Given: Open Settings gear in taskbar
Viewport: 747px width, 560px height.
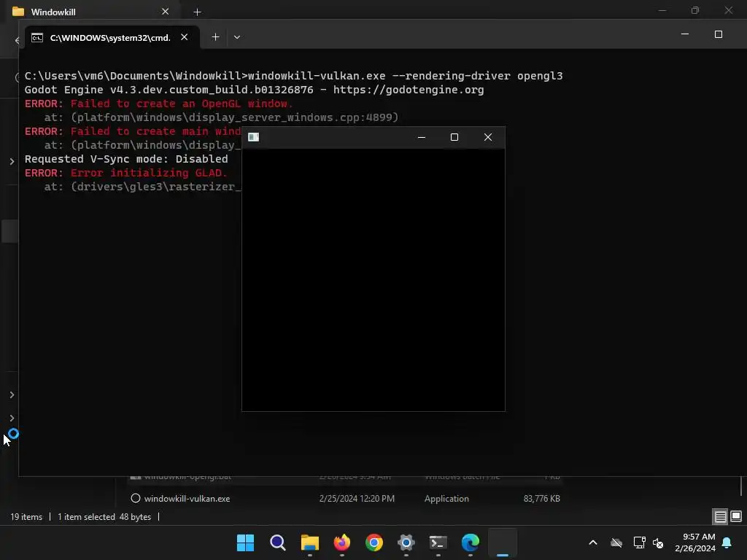Looking at the screenshot, I should coord(406,542).
